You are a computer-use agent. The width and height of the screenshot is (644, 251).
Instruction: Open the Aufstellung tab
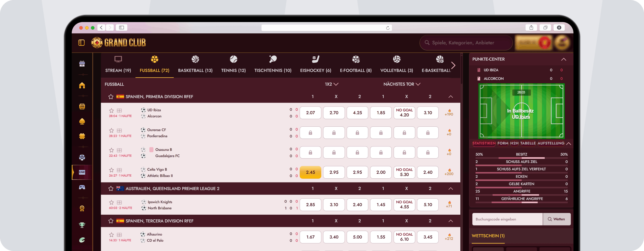551,144
